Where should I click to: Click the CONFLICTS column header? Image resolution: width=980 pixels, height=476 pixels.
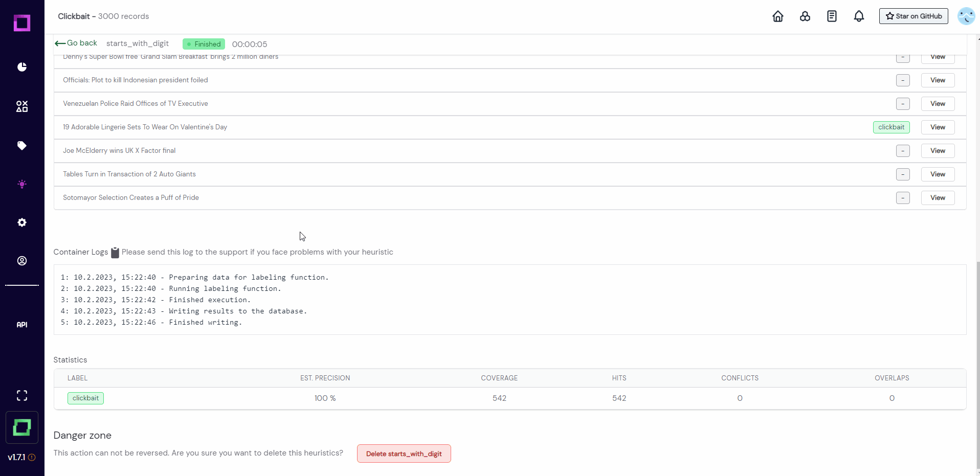coord(740,378)
